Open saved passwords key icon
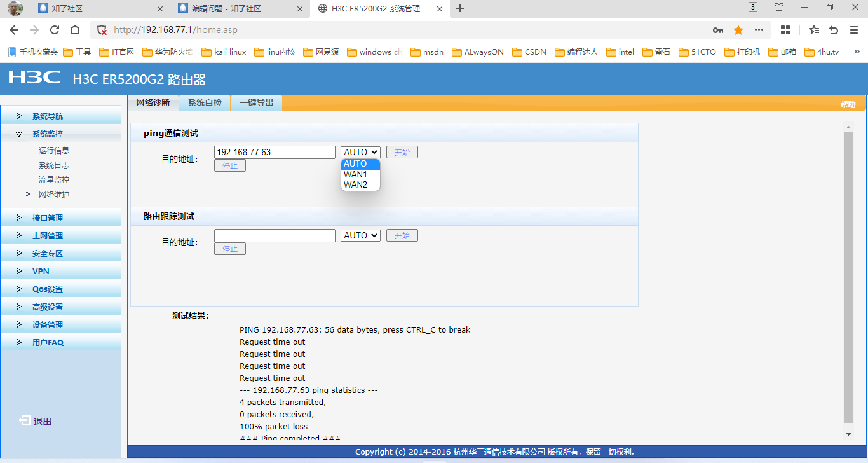 pyautogui.click(x=718, y=30)
